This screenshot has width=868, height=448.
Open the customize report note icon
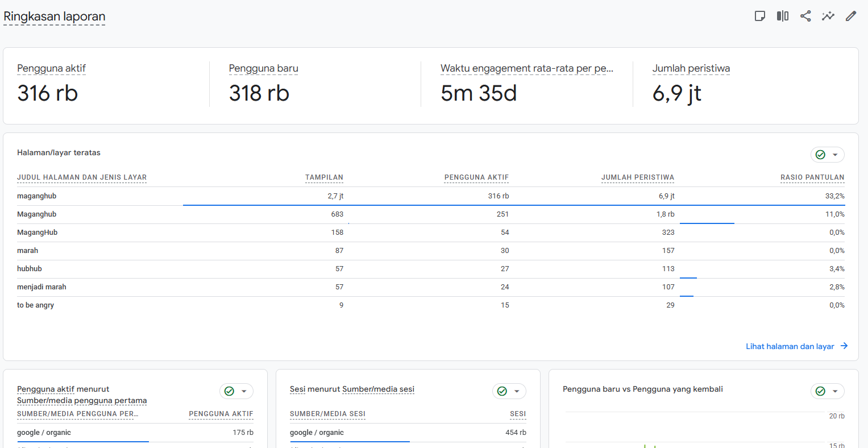pyautogui.click(x=760, y=16)
